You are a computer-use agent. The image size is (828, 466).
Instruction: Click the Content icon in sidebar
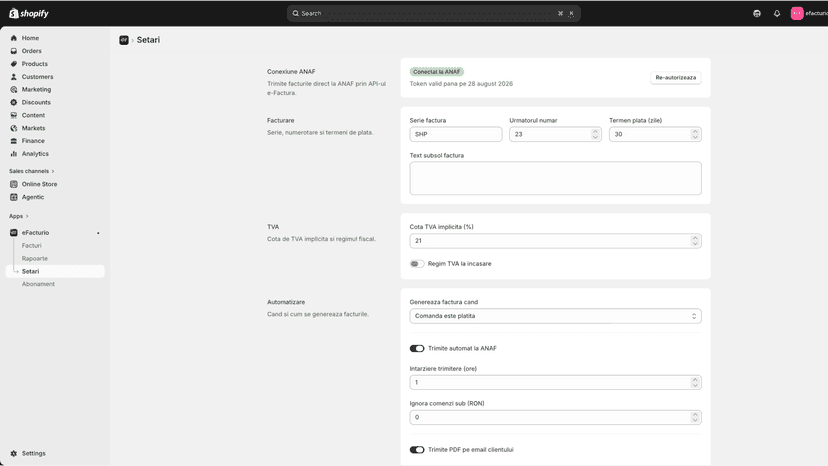point(14,115)
